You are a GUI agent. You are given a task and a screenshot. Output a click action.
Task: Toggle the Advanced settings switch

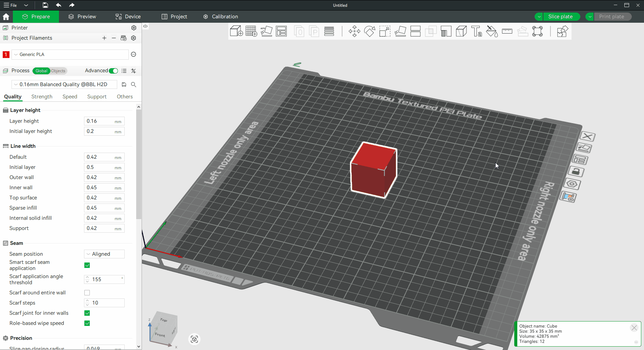(113, 71)
